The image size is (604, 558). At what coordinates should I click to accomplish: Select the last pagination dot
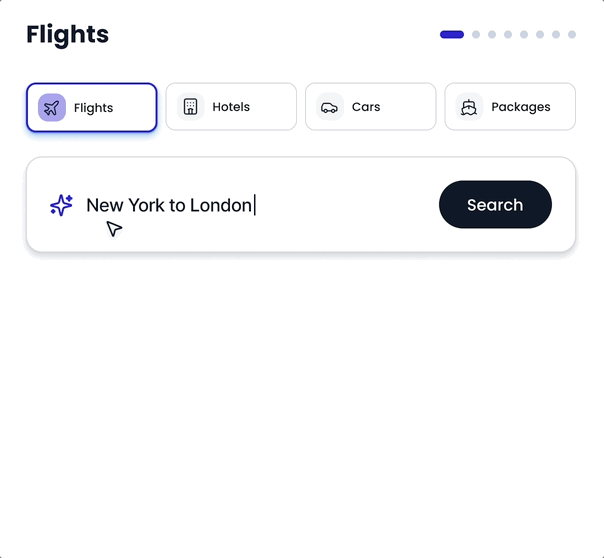click(x=572, y=35)
